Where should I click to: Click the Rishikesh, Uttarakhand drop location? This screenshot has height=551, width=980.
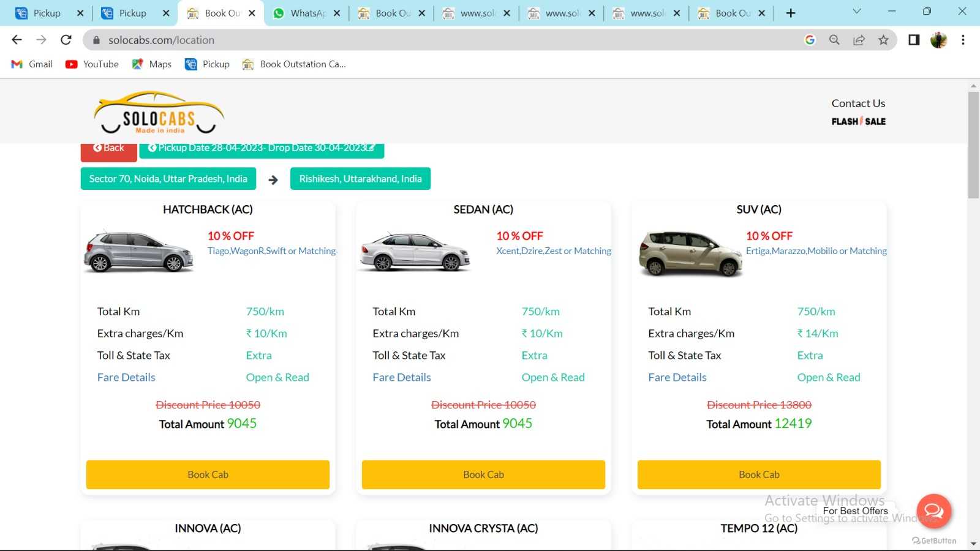pos(360,179)
